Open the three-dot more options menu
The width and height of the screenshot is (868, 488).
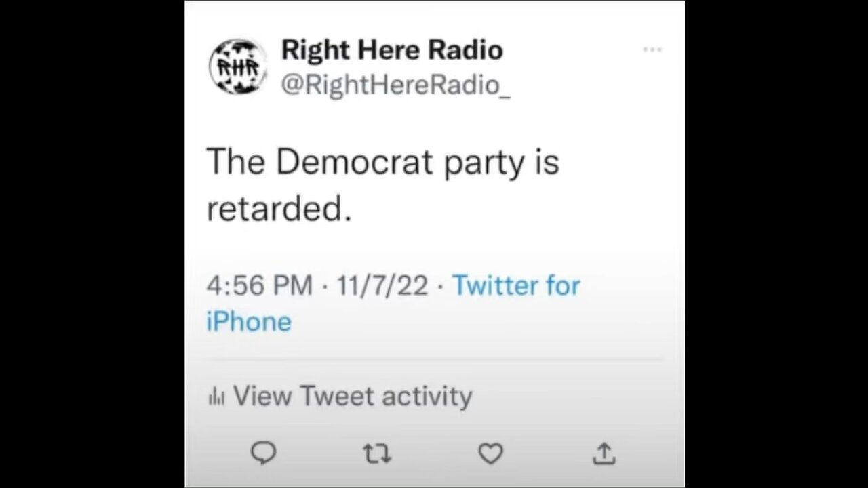pos(652,49)
